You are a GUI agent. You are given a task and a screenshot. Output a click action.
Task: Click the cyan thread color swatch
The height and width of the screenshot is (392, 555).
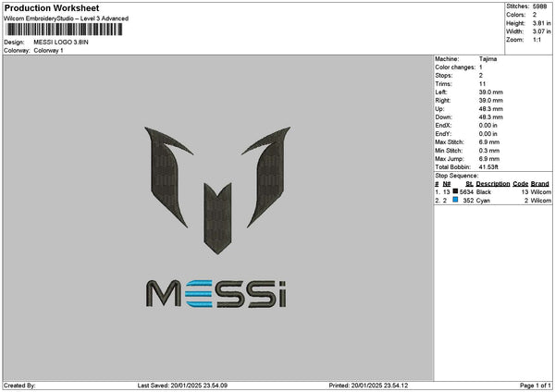coord(455,200)
